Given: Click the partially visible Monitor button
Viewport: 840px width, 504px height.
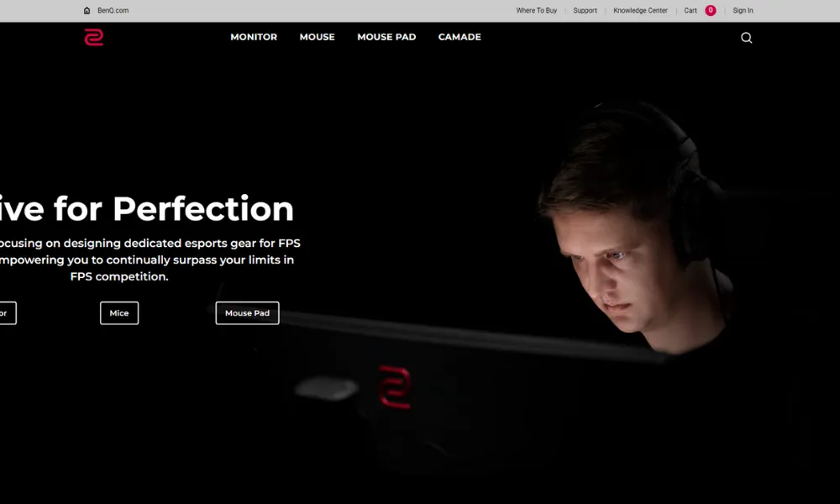Looking at the screenshot, I should point(8,312).
